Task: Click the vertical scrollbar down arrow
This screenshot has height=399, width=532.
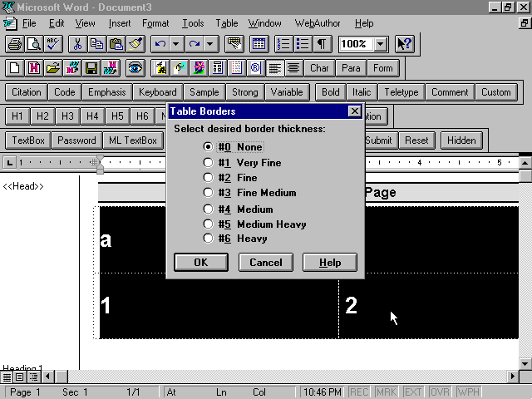Action: pyautogui.click(x=525, y=363)
